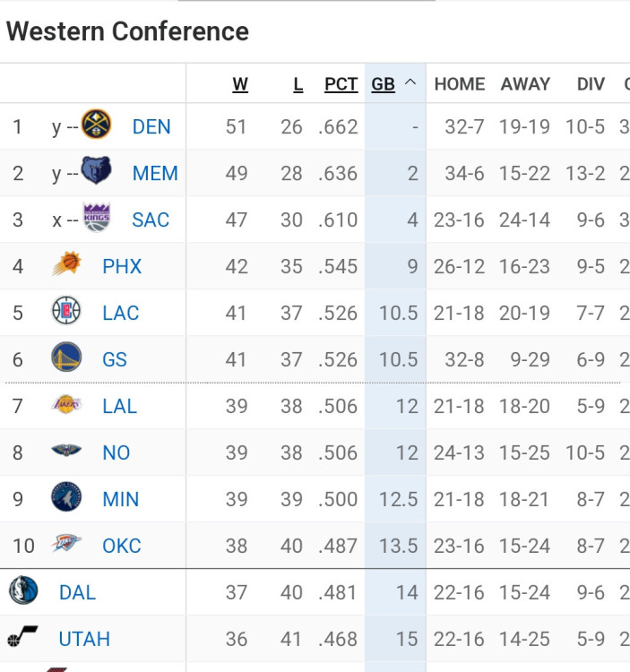630x672 pixels.
Task: Click the Memphis Grizzlies team logo
Action: (97, 173)
